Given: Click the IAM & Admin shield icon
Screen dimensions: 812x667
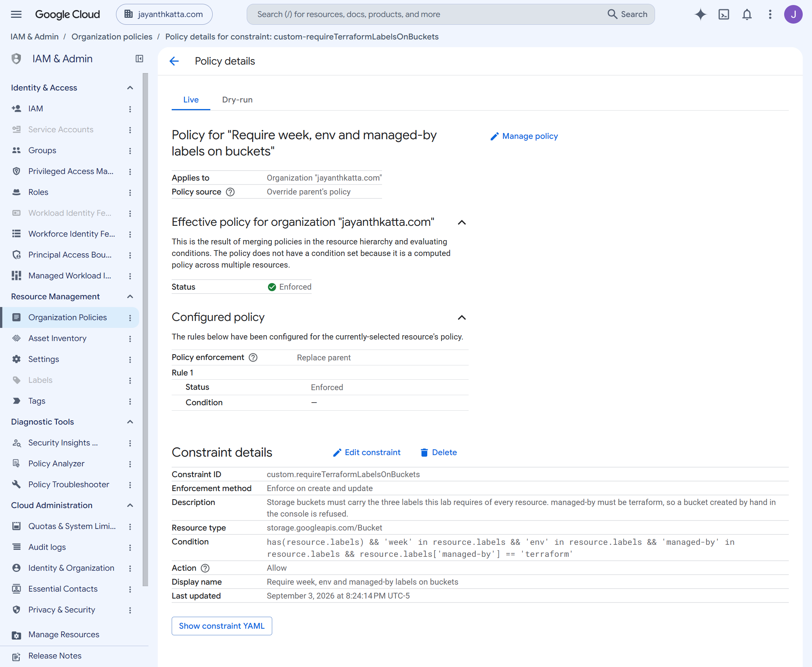Looking at the screenshot, I should [x=16, y=59].
